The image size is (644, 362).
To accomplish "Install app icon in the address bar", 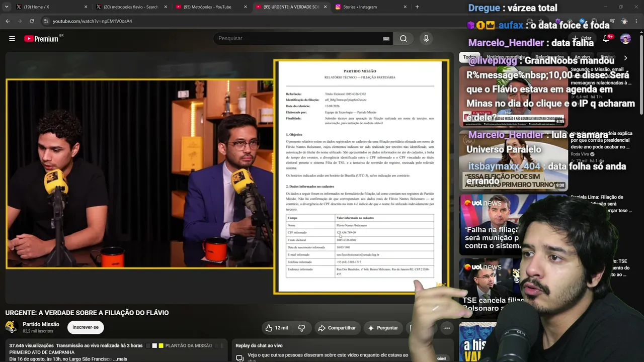I will (530, 21).
